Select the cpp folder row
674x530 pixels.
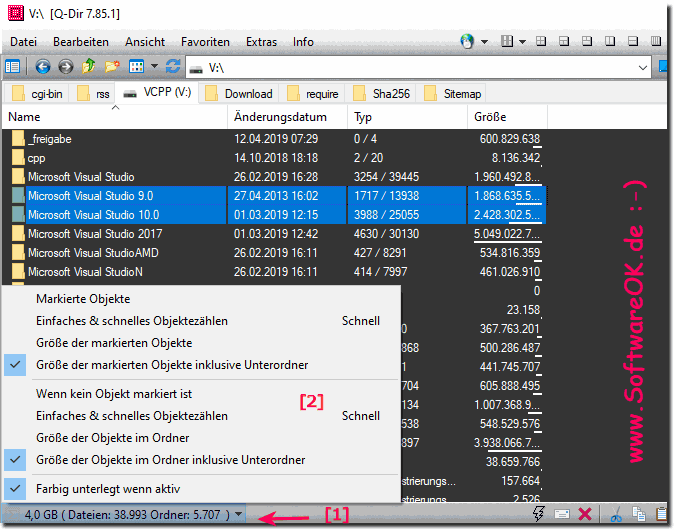tap(275, 158)
